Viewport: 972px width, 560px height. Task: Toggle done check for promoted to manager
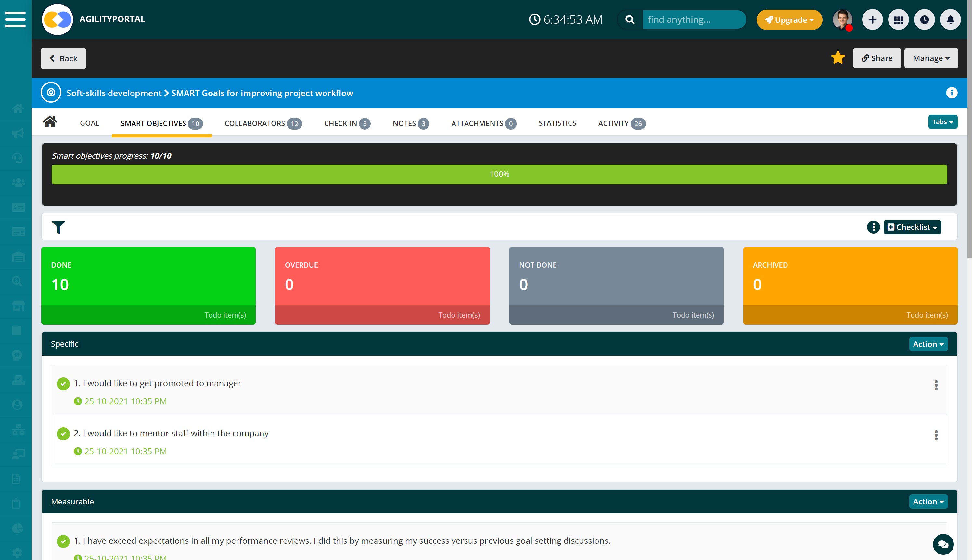(63, 384)
